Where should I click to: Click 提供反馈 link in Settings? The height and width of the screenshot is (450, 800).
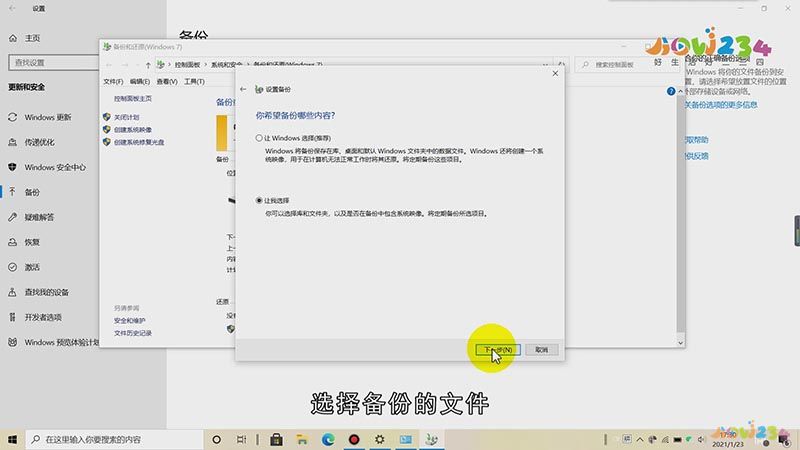tap(696, 156)
